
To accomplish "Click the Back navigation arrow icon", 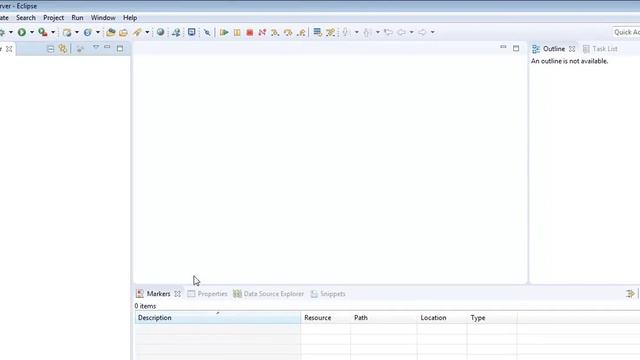I will coord(402,32).
